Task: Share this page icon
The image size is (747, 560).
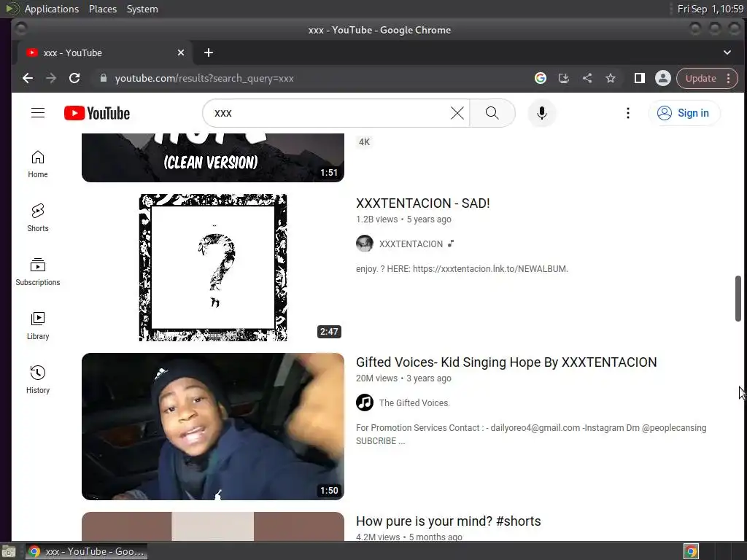Action: tap(587, 78)
